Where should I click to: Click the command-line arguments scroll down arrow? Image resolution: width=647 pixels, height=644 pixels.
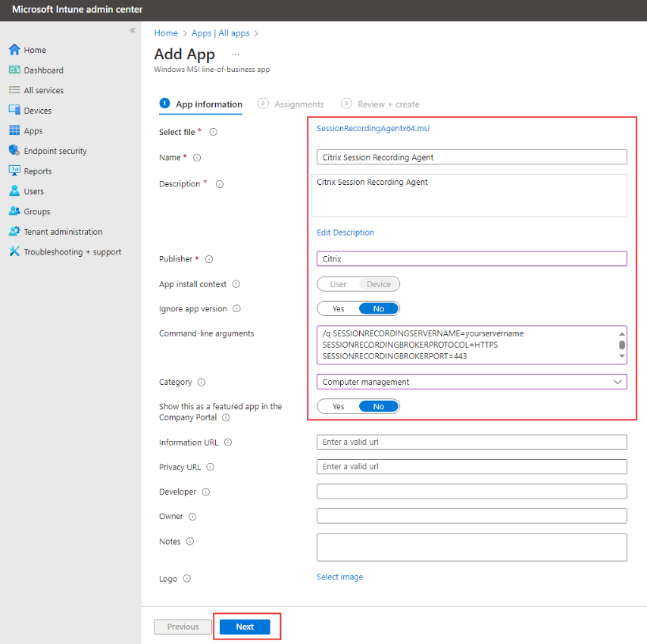(622, 356)
